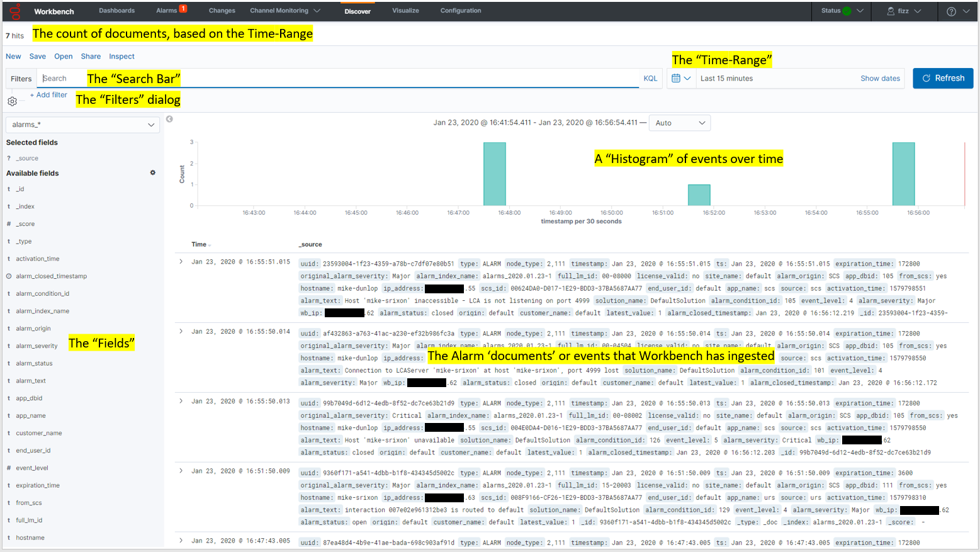Click the green Status indicator icon
Viewport: 980px width, 552px height.
[847, 11]
